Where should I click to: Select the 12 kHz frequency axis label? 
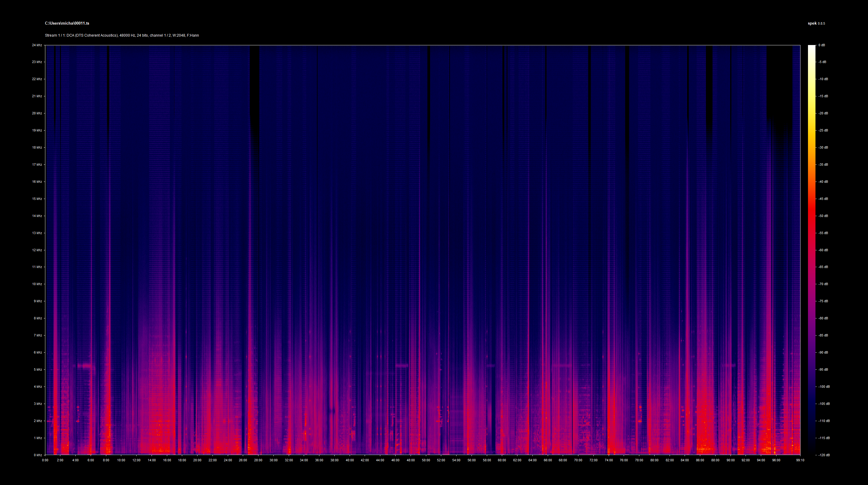pyautogui.click(x=37, y=250)
